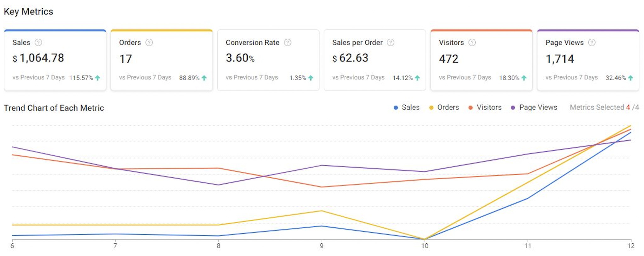Click the green up arrow in Sales card
Image resolution: width=644 pixels, height=256 pixels.
coord(97,78)
